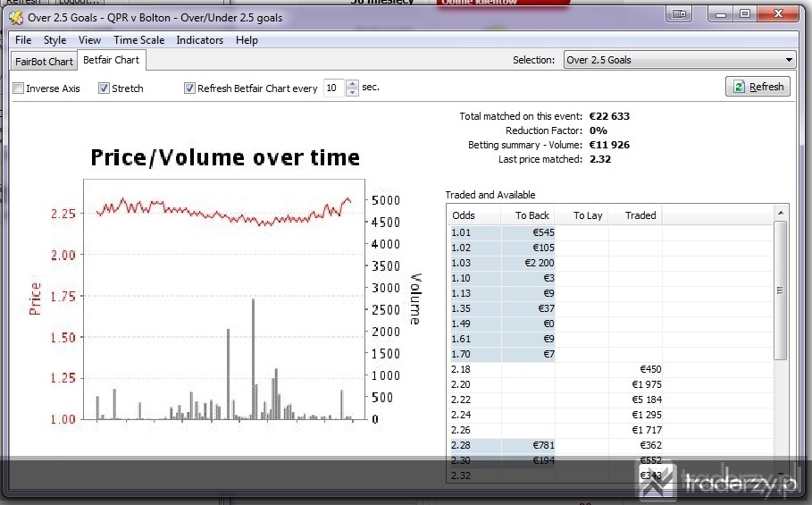Viewport: 812px width, 505px height.
Task: Increase refresh interval with up arrow
Action: [352, 84]
